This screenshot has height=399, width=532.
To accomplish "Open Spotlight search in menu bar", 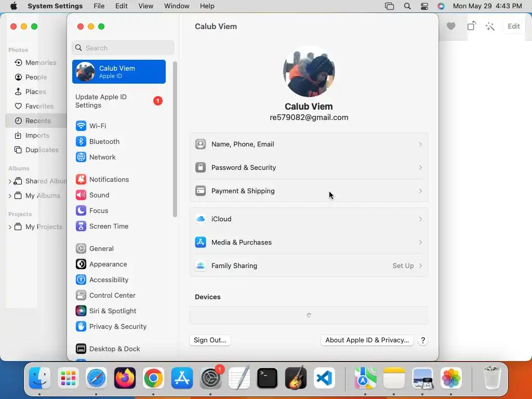I will [x=407, y=6].
